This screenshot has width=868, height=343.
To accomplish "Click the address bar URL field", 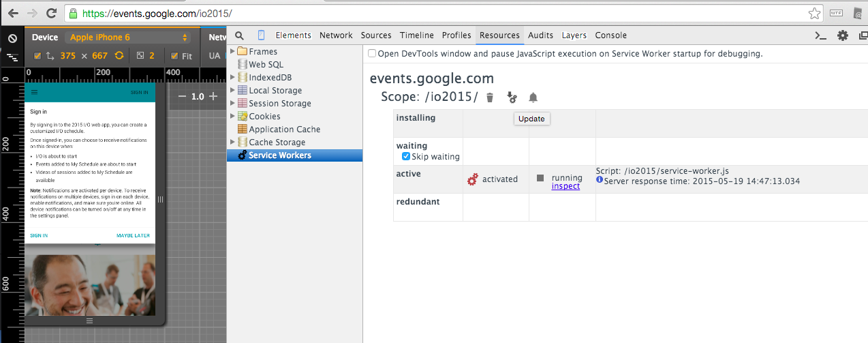I will 443,13.
